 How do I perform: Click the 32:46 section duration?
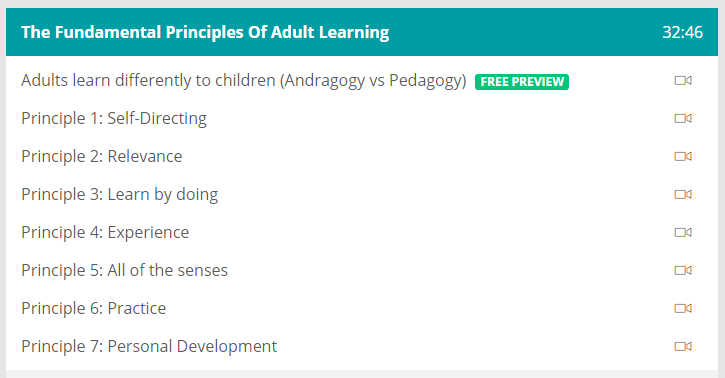[x=682, y=32]
